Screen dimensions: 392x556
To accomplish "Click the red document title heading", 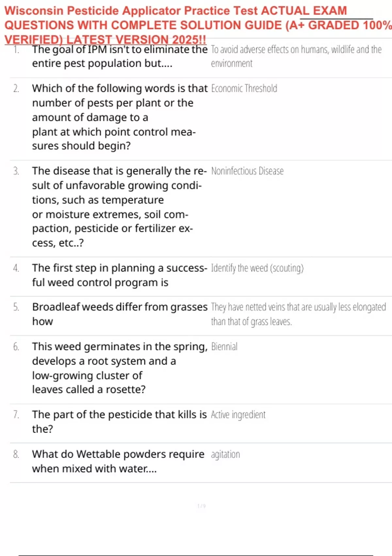I will pyautogui.click(x=198, y=25).
